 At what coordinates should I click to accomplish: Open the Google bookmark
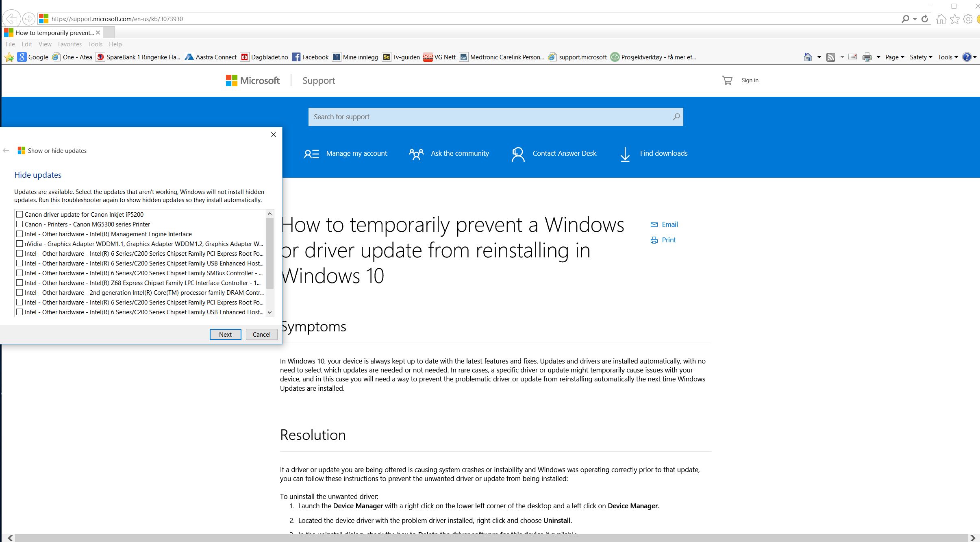[x=33, y=57]
